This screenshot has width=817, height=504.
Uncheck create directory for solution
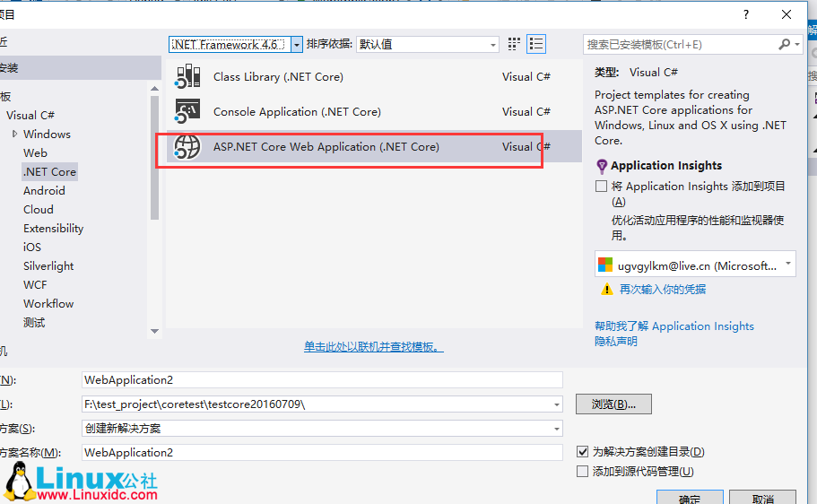tap(583, 451)
